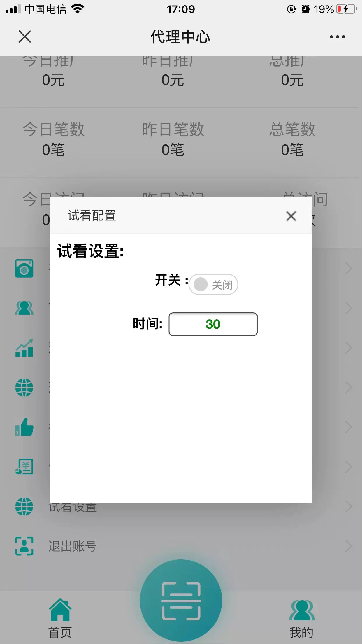Click the 关闭 label on the switch

point(222,285)
